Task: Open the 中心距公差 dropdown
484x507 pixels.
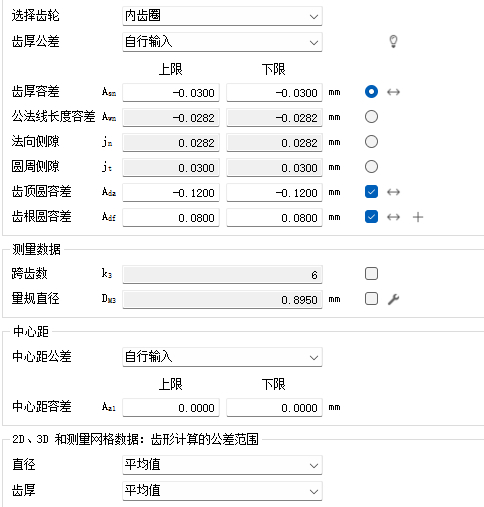Action: 222,357
